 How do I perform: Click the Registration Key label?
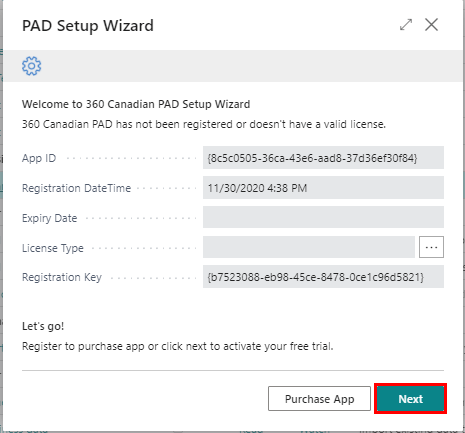tap(62, 277)
